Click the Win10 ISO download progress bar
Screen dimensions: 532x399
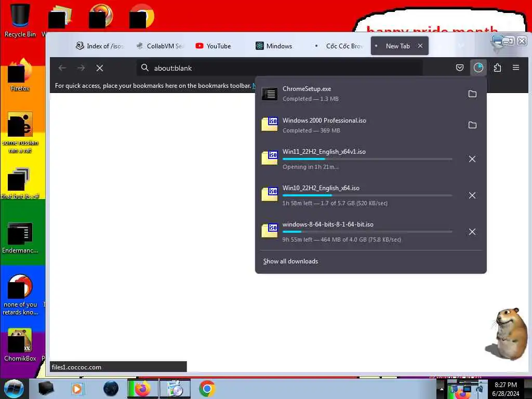[367, 195]
